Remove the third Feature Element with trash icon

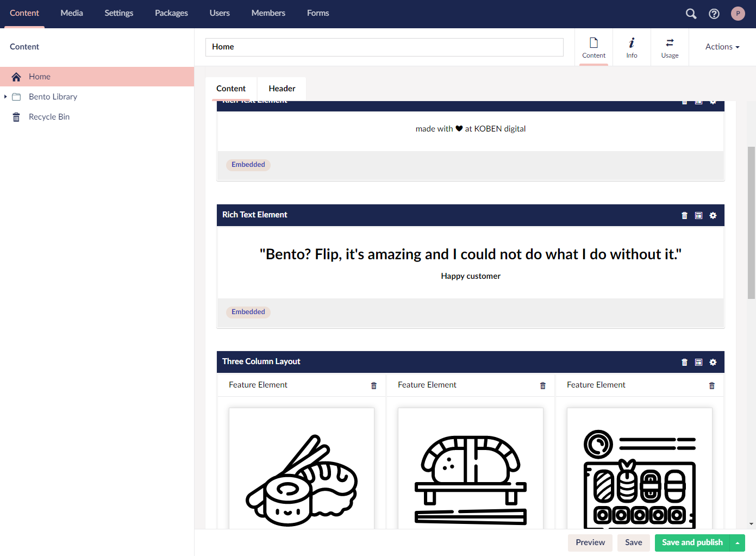[712, 385]
